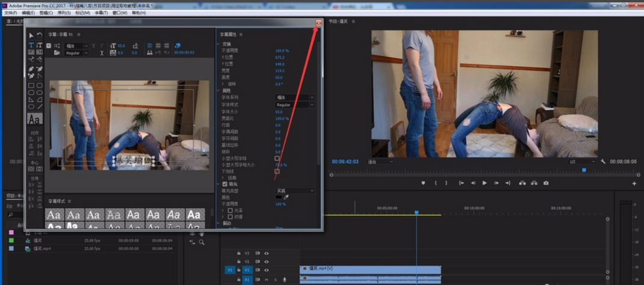644x285 pixels.
Task: Expand the Distort (扭曲) section
Action: click(x=223, y=178)
